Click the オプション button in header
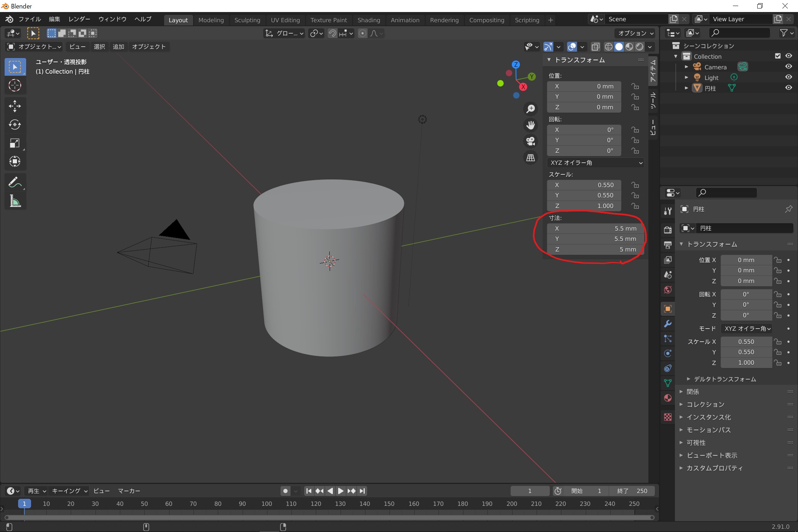Screen dimensions: 798x532 pos(635,33)
